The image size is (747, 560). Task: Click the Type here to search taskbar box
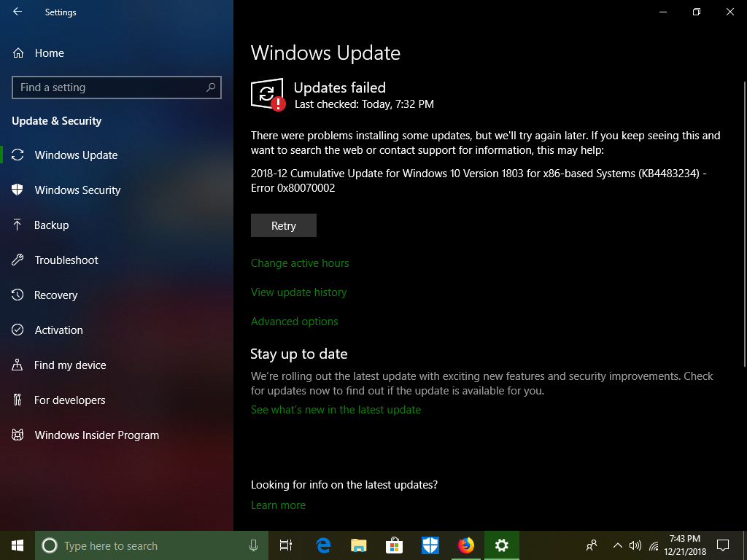[x=152, y=545]
